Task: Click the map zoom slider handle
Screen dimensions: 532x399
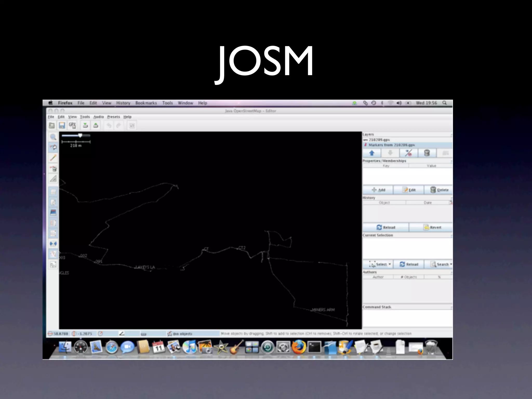Action: coord(80,135)
